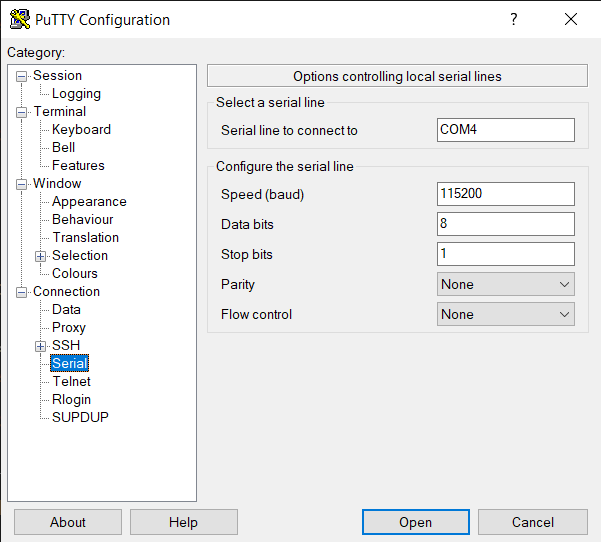Select the Keyboard settings category

(x=81, y=130)
